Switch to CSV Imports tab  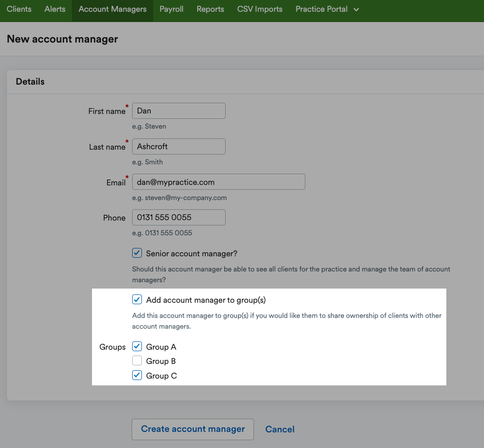[x=259, y=9]
